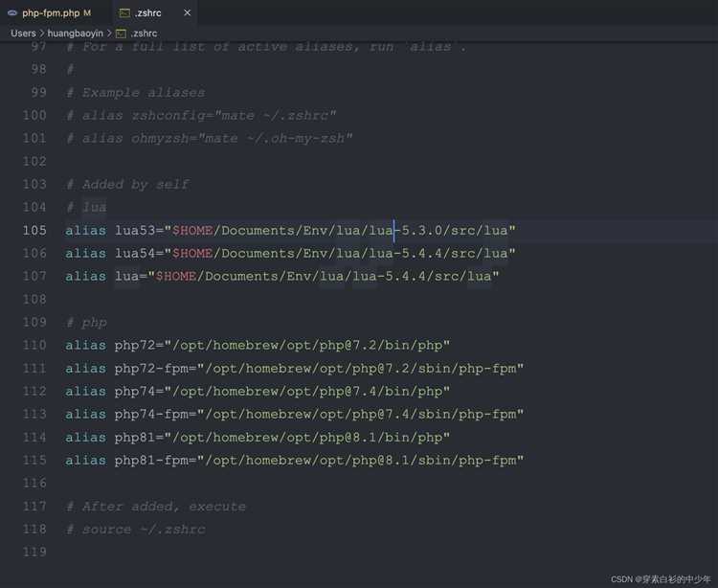The height and width of the screenshot is (588, 718).
Task: Select the .zshrc editor tab
Action: tap(147, 12)
